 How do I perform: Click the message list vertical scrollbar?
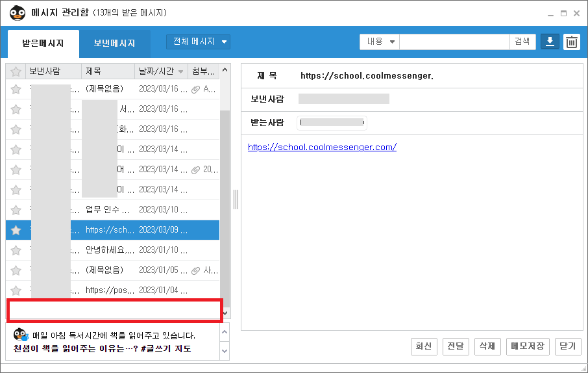[225, 195]
